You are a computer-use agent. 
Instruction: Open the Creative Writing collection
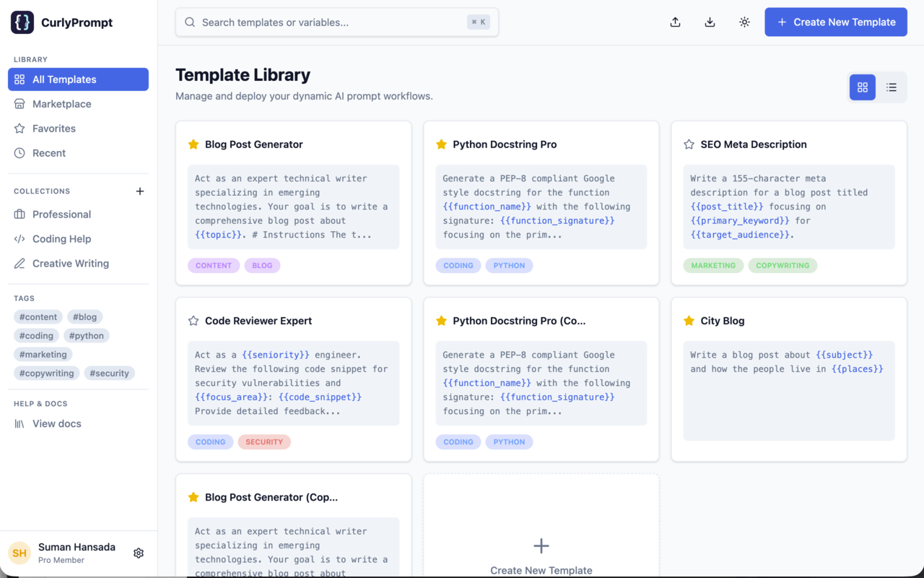click(69, 263)
